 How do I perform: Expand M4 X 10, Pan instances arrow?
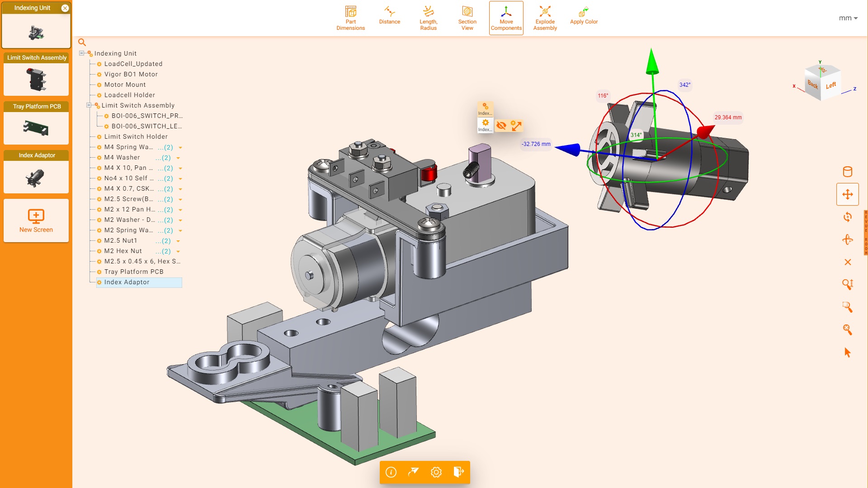(180, 169)
